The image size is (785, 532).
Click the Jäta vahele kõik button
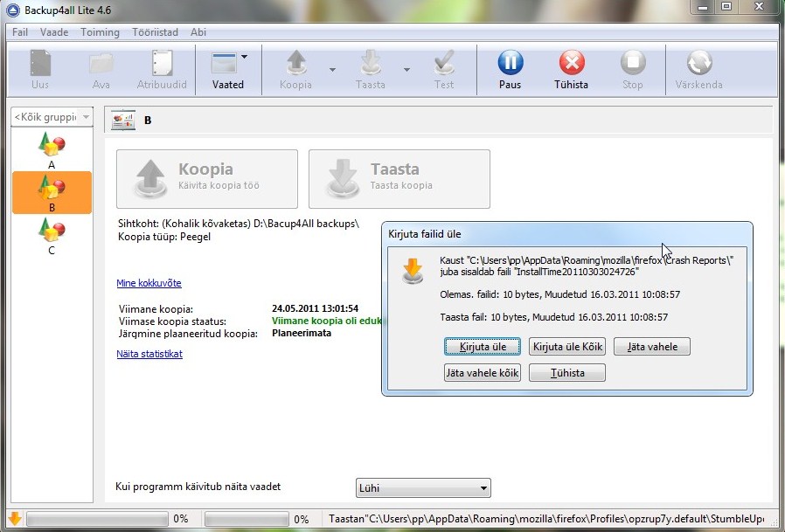[x=483, y=372]
